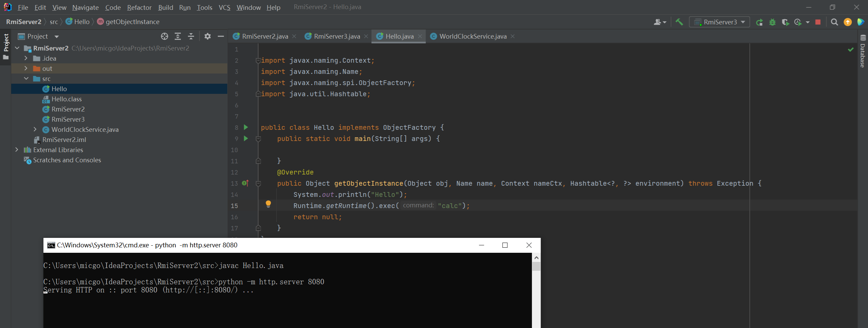The width and height of the screenshot is (868, 328).
Task: Click the src breadcrumb in navigation bar
Action: (54, 22)
